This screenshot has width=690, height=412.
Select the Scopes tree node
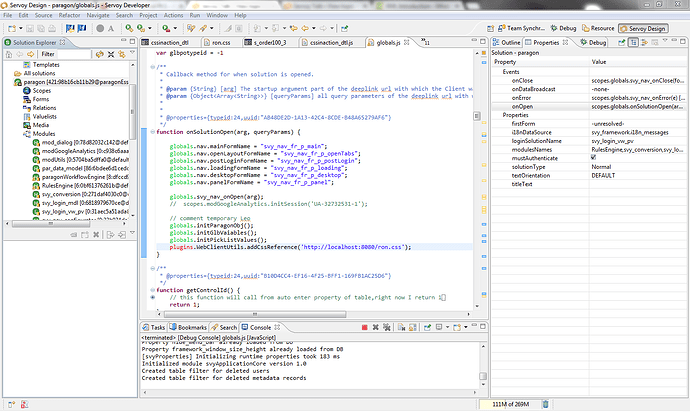[x=37, y=90]
